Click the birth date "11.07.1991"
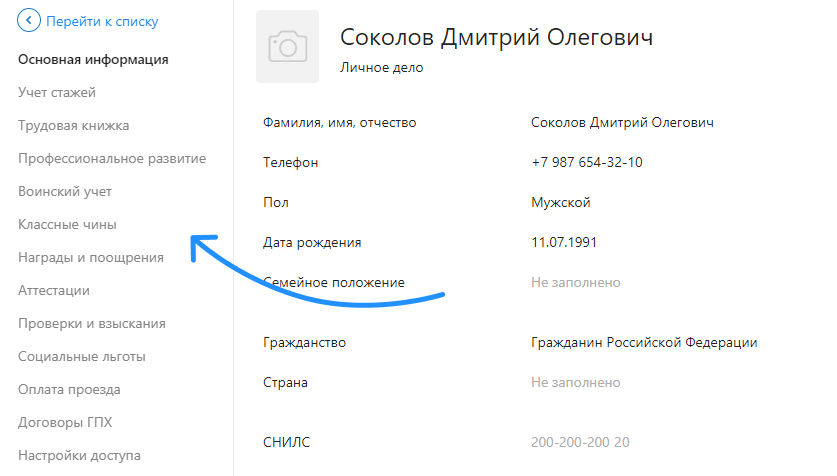837x476 pixels. (x=564, y=242)
